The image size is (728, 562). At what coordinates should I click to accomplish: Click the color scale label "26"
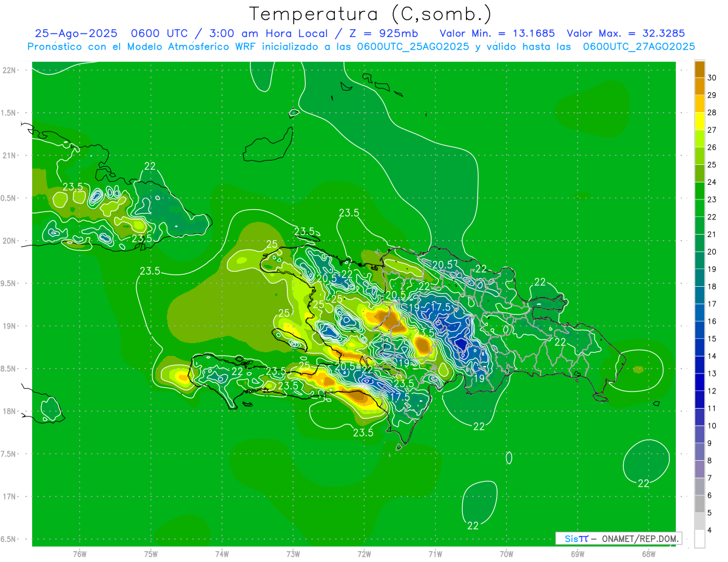tap(712, 147)
